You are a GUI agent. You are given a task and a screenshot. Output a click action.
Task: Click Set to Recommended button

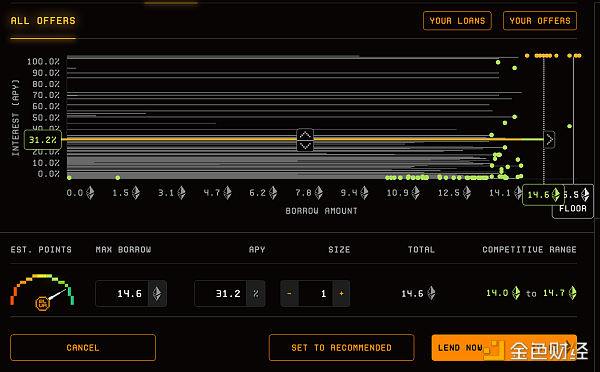tap(341, 348)
